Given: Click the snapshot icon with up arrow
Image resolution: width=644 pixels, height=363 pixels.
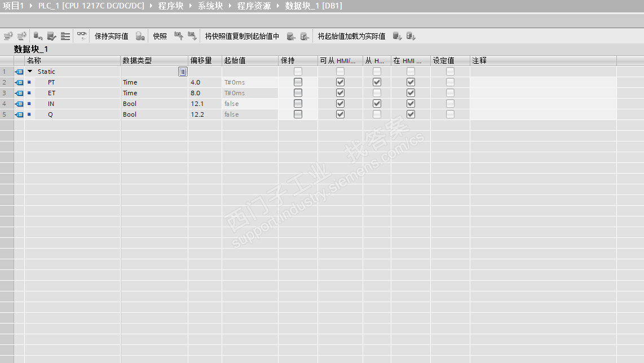Looking at the screenshot, I should pyautogui.click(x=178, y=36).
